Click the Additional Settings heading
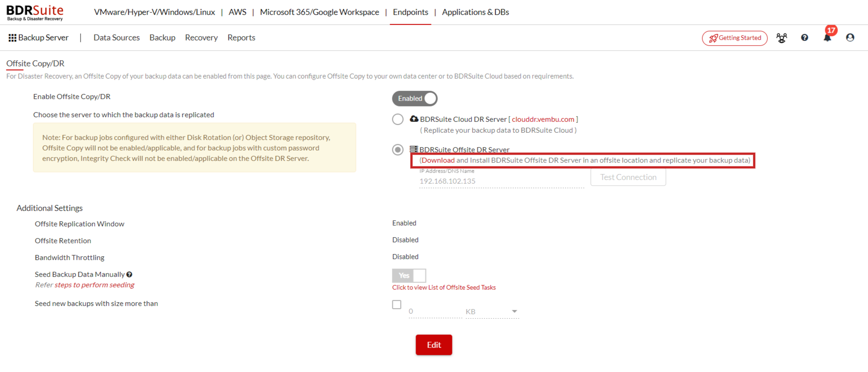 50,208
